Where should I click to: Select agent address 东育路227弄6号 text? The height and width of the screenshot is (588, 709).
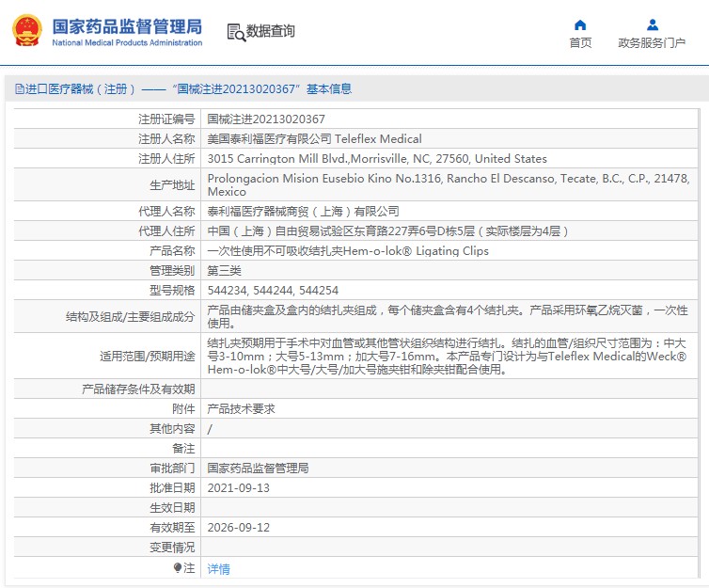click(x=387, y=231)
